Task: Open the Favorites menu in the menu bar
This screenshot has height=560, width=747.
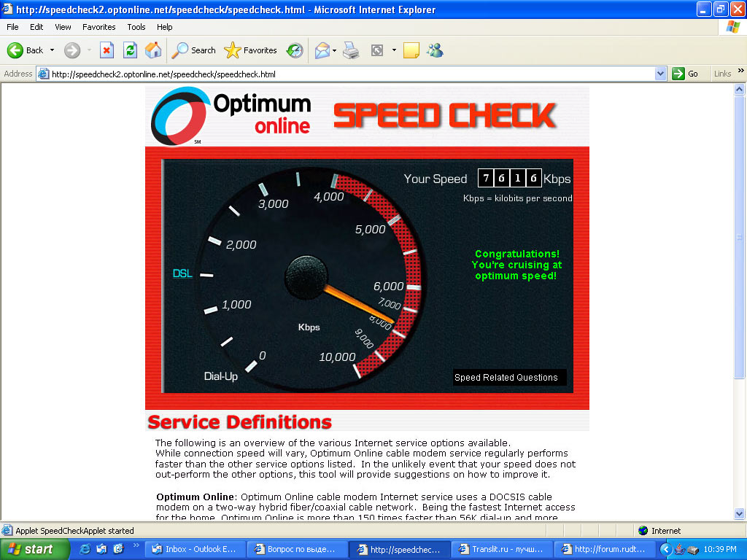Action: click(98, 27)
